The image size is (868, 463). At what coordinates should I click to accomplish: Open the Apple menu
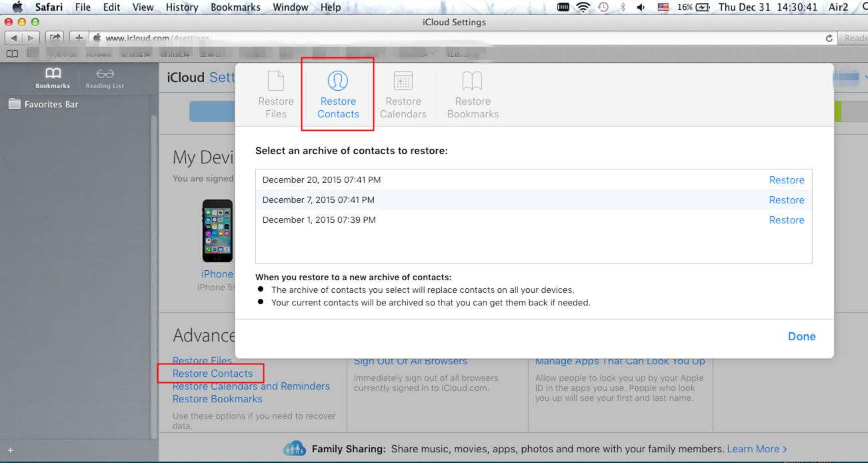tap(18, 7)
